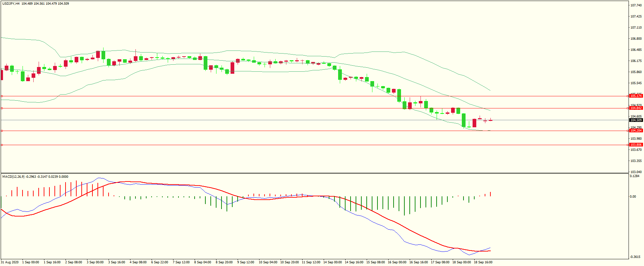This screenshot has width=644, height=266.
Task: Click the 17 Sep 08:00 time axis label
Action: click(440, 262)
